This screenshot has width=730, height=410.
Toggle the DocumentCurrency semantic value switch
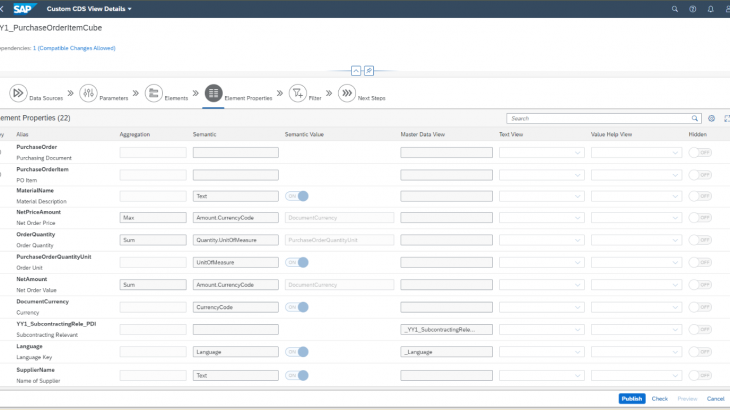click(297, 307)
